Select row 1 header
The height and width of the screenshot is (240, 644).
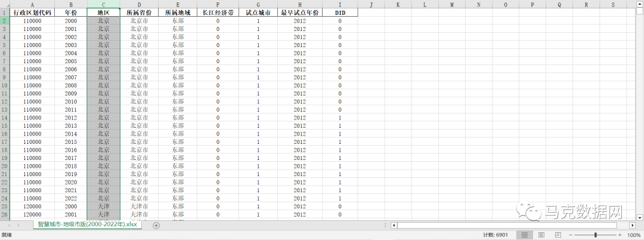pos(5,13)
